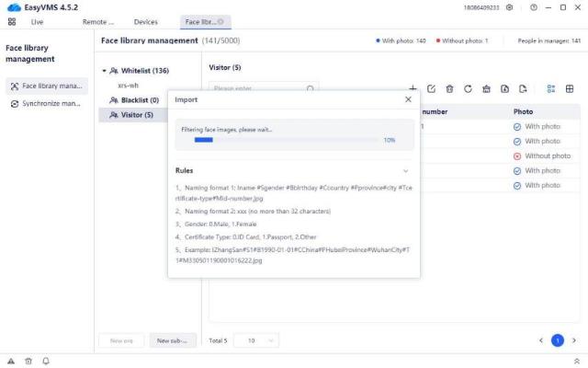The image size is (588, 368).
Task: Click the add face plus icon
Action: coord(413,89)
